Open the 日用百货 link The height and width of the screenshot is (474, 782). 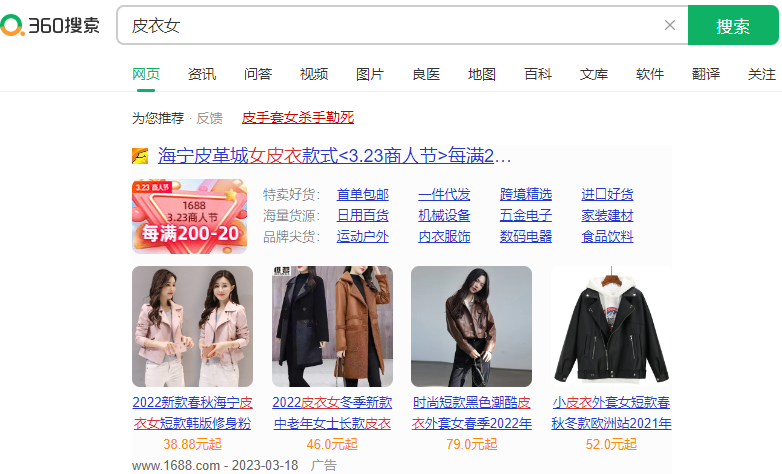pyautogui.click(x=363, y=216)
